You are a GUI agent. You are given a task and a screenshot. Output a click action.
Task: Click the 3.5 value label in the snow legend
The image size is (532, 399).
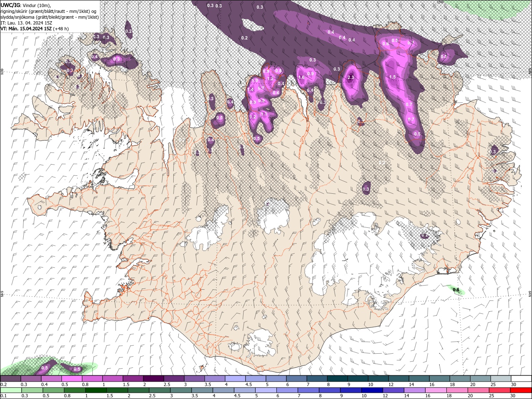click(x=208, y=384)
